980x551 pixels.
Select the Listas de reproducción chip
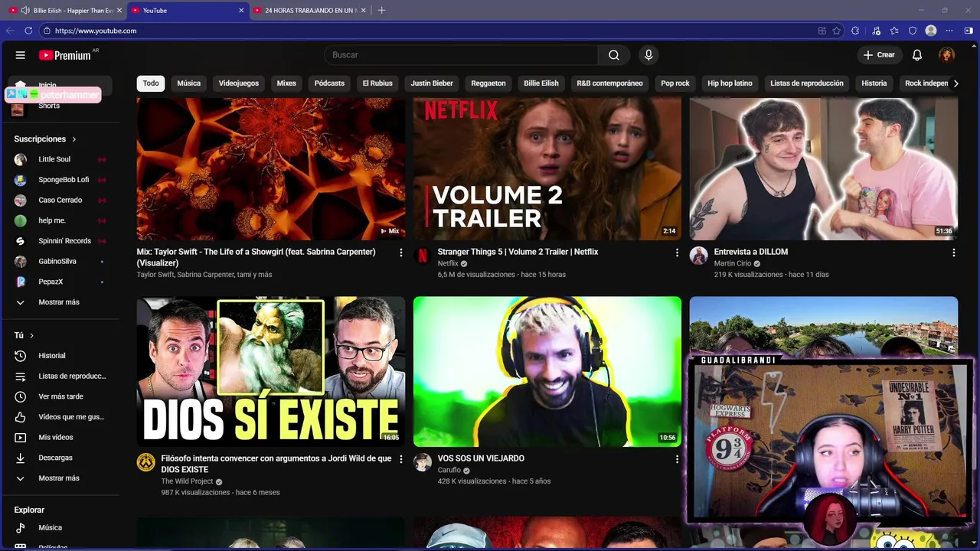(x=807, y=83)
